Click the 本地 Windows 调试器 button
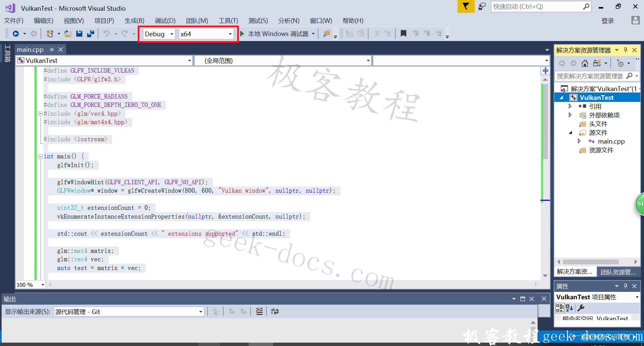 point(278,34)
